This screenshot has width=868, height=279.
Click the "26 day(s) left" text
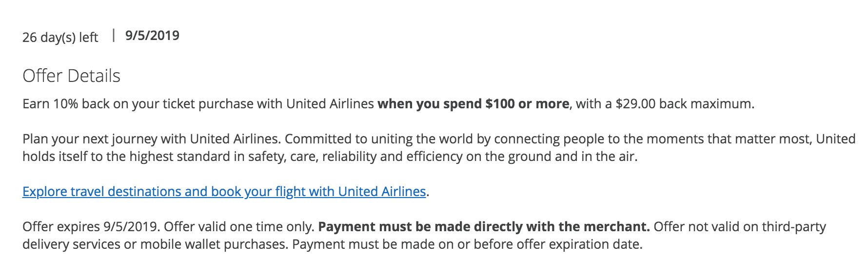point(60,37)
